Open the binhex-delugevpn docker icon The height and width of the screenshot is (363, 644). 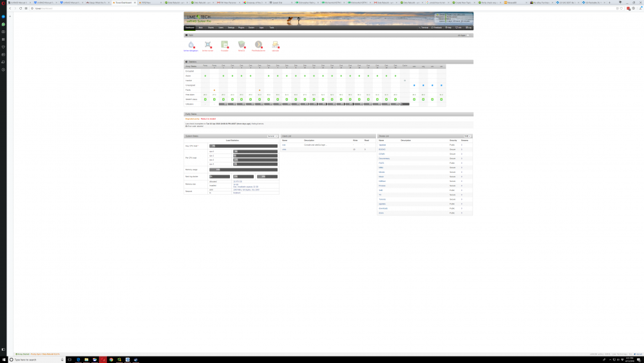(191, 44)
